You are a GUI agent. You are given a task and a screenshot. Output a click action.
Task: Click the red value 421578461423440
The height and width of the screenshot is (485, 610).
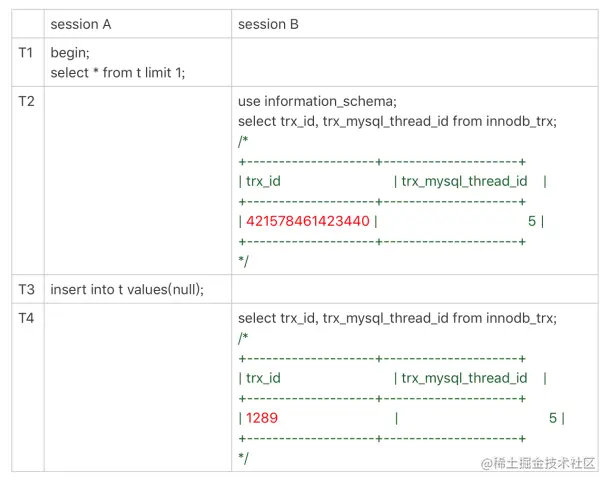[x=308, y=221]
